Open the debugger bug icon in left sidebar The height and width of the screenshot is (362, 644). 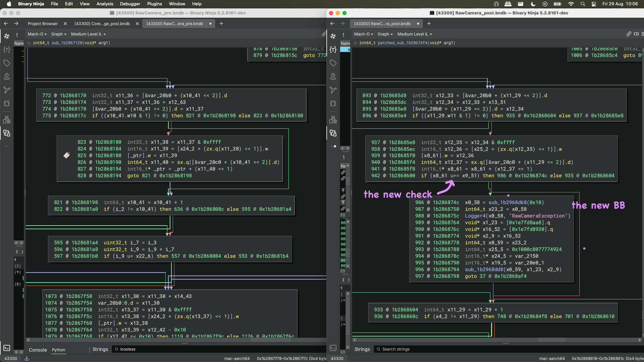point(7,103)
